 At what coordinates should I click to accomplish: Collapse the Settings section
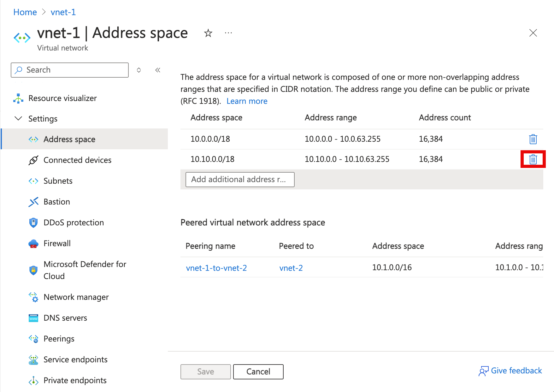click(18, 118)
